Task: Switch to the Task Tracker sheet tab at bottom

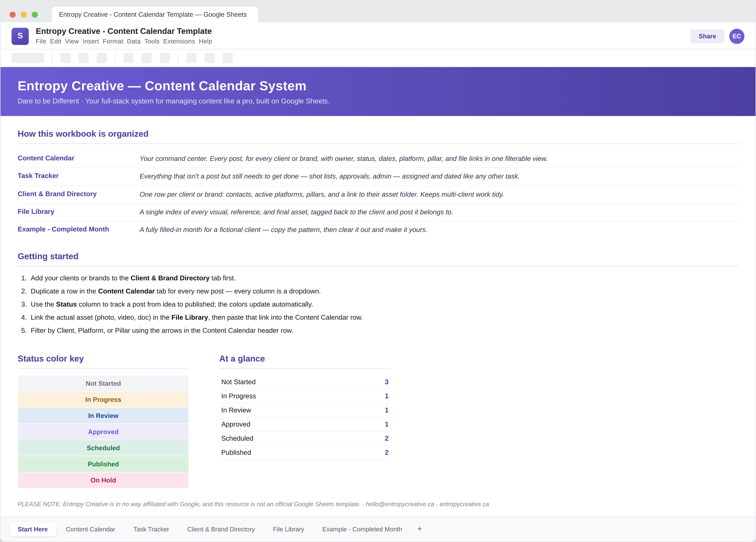Action: click(x=151, y=529)
